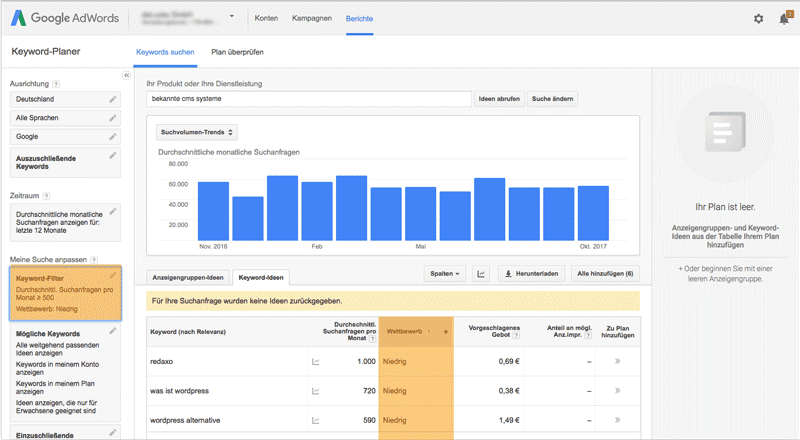Go to Kampagnen in top navigation
This screenshot has width=800, height=440.
click(x=312, y=19)
